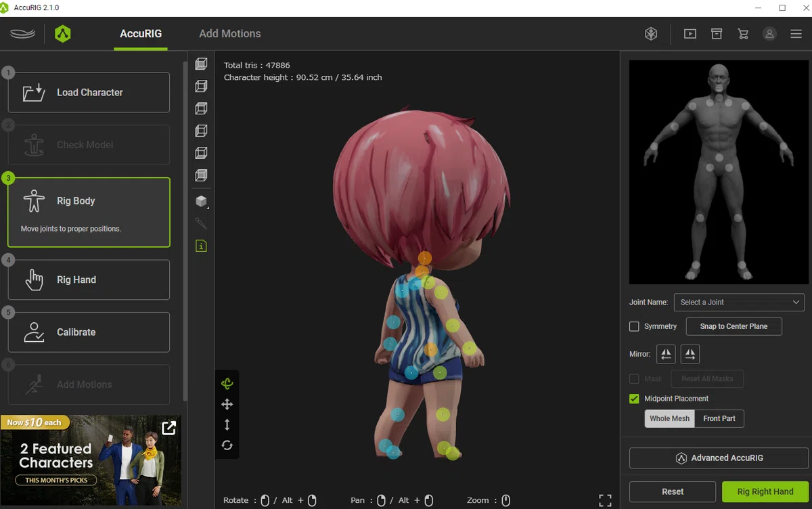
Task: Click the right-pointing Mirror joints icon
Action: coord(690,354)
